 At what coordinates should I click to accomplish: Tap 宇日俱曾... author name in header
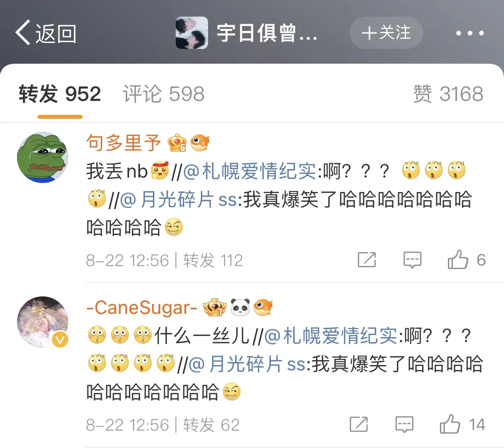(x=267, y=33)
